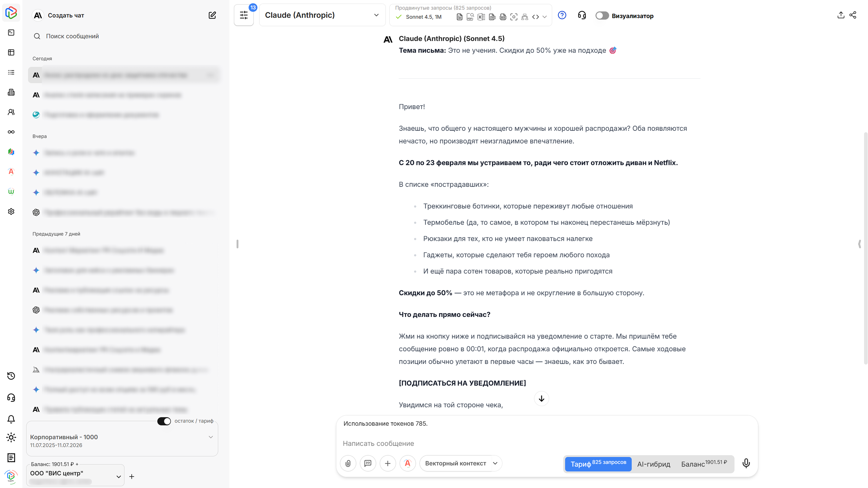
Task: Toggle the остаток / тариф switch
Action: click(164, 421)
